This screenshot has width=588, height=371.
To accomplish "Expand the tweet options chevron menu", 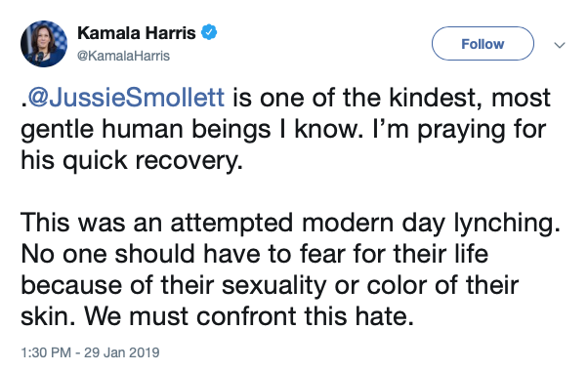I will pos(560,45).
